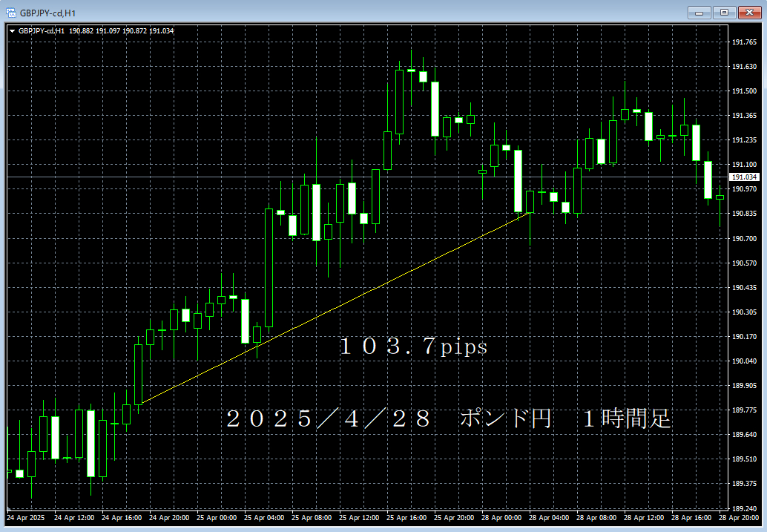Click the "28 Apr 20:00" time axis label

point(738,518)
